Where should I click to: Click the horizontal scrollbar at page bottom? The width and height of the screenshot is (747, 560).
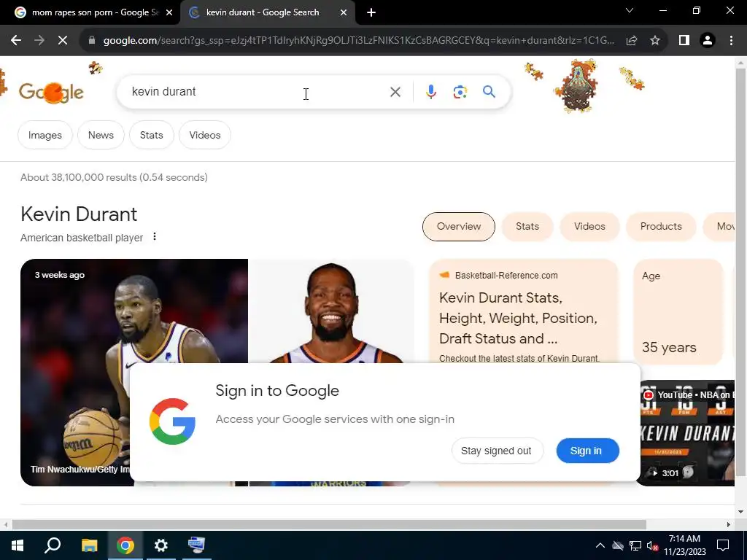(329, 524)
